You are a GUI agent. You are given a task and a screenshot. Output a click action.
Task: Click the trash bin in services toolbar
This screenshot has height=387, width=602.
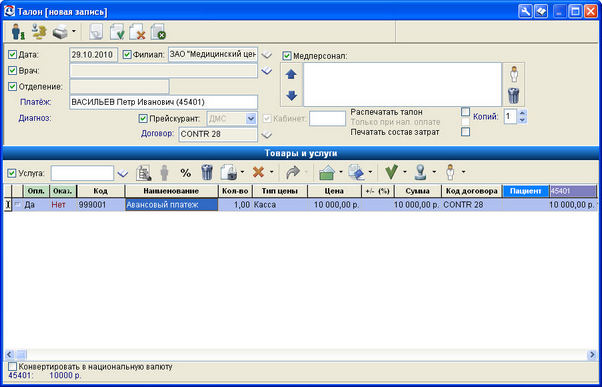tap(207, 172)
